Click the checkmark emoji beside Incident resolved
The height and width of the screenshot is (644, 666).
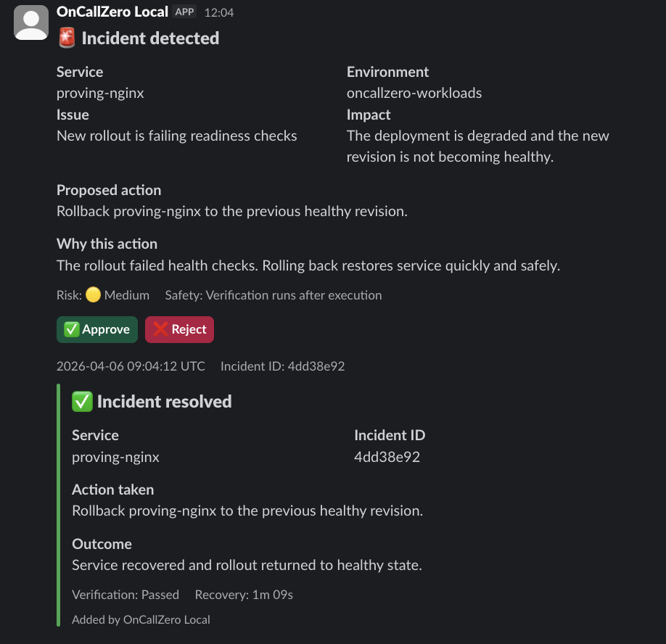(x=82, y=400)
